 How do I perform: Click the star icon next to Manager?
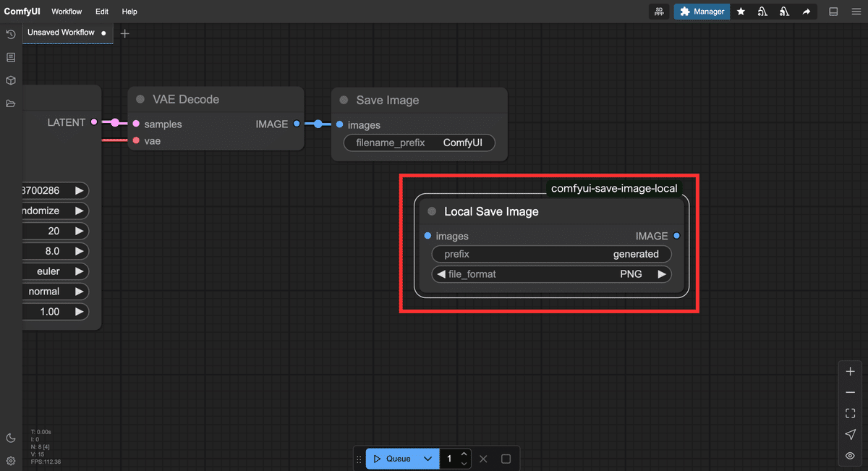coord(741,12)
